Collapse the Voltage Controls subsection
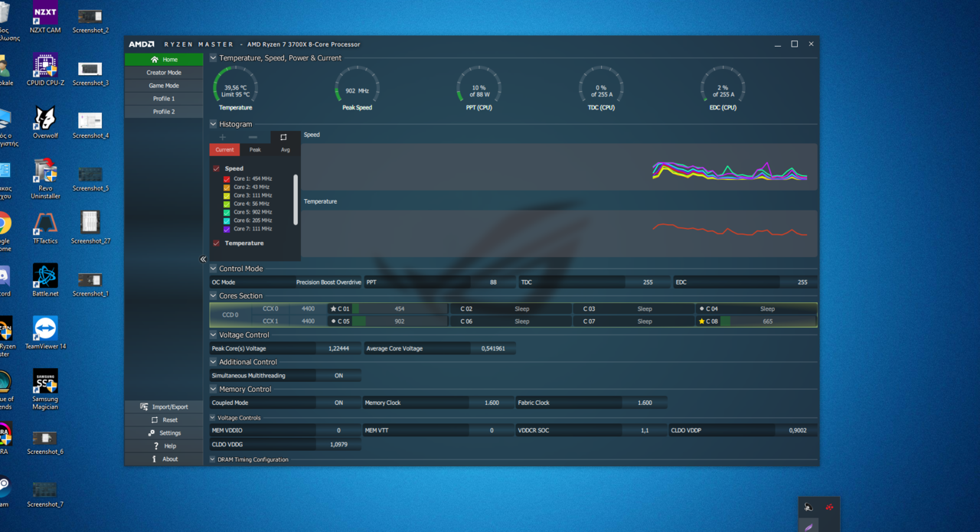The width and height of the screenshot is (980, 532). pyautogui.click(x=213, y=418)
